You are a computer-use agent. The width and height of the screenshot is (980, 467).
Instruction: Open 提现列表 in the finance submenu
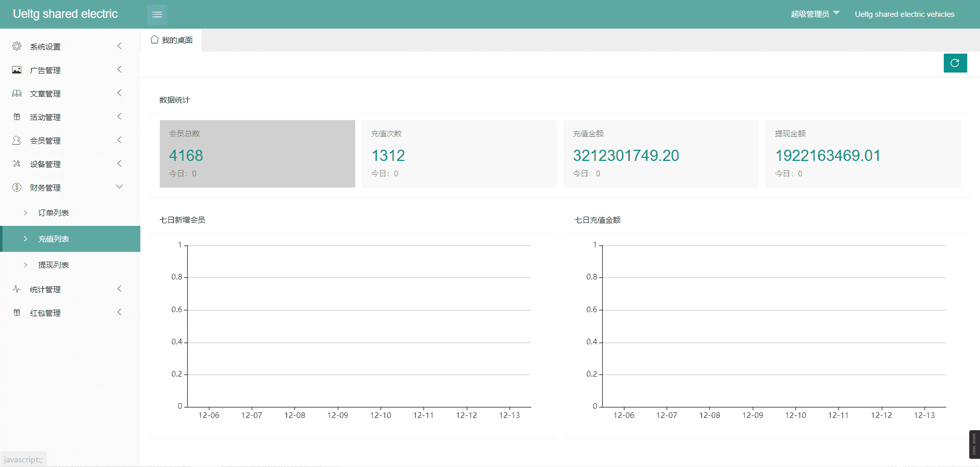(x=54, y=265)
